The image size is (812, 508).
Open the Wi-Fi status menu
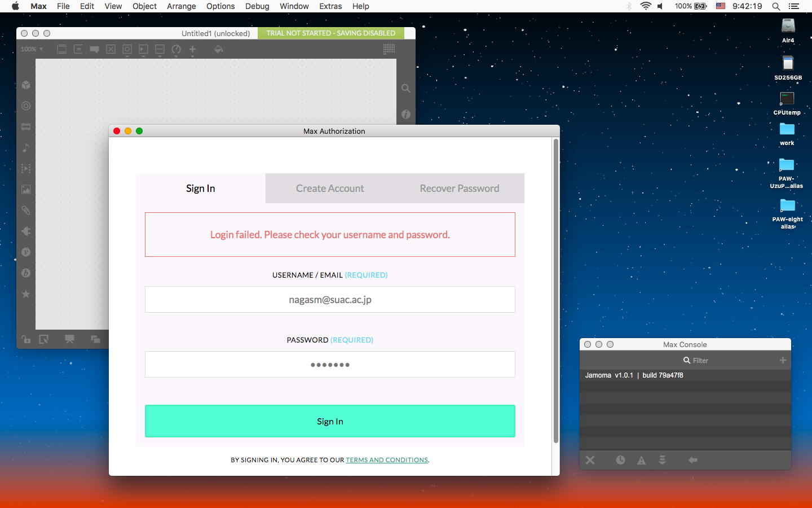point(646,6)
